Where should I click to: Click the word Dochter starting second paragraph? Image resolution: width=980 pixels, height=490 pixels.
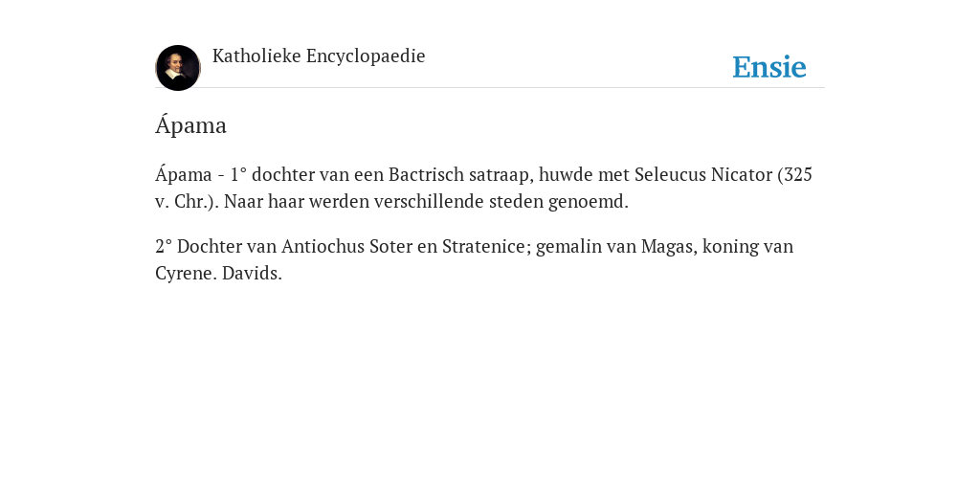click(210, 247)
